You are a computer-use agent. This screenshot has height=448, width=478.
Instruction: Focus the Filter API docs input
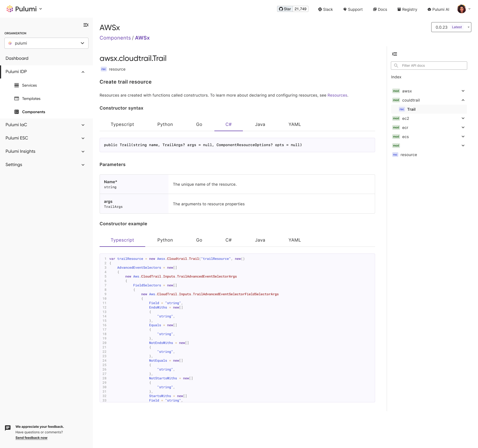[x=429, y=66]
